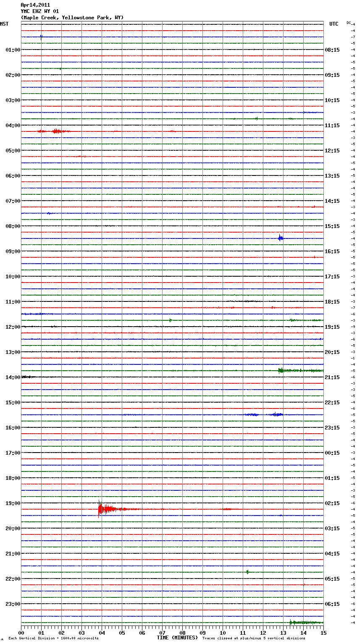Click the blue seismic burst on the 08:30 MST trace
This screenshot has height=644, width=357.
click(281, 238)
